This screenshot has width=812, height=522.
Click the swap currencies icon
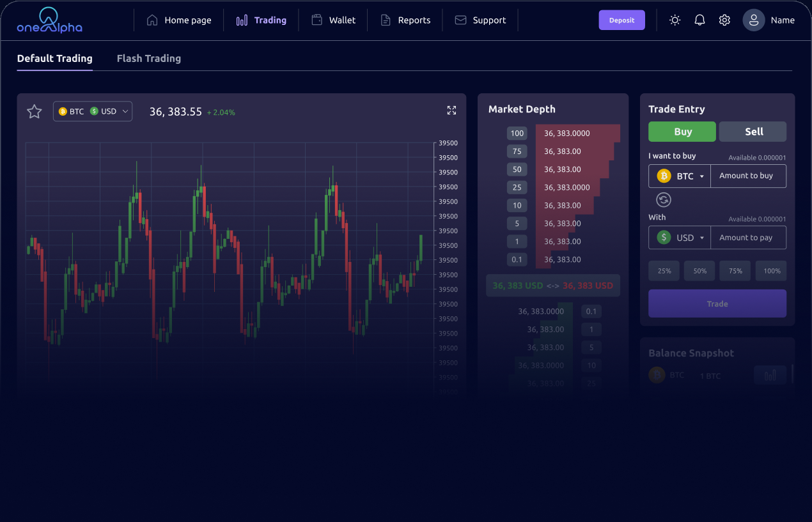(x=664, y=200)
